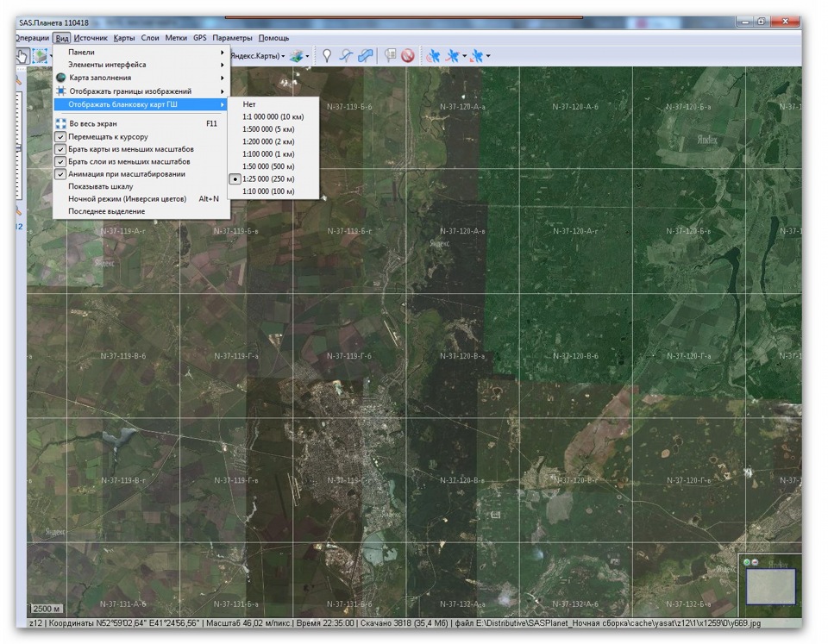Select the hand pan tool
The width and height of the screenshot is (828, 644).
(x=22, y=56)
